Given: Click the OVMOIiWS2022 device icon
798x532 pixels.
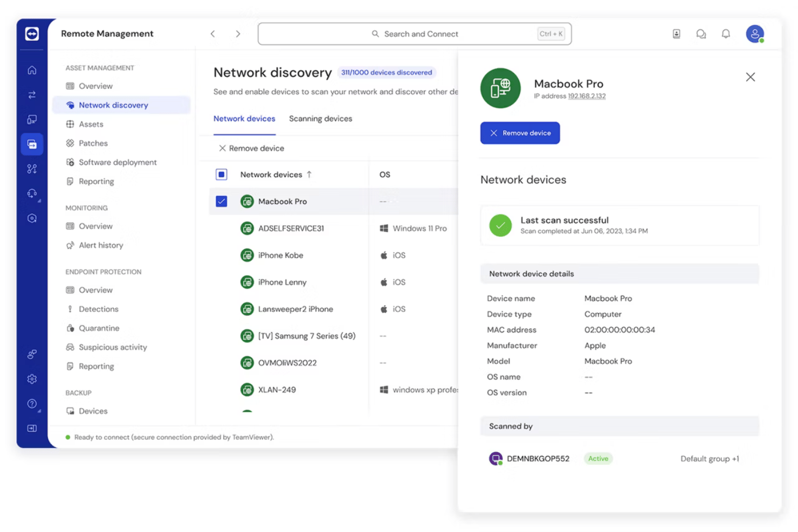Looking at the screenshot, I should click(x=247, y=363).
